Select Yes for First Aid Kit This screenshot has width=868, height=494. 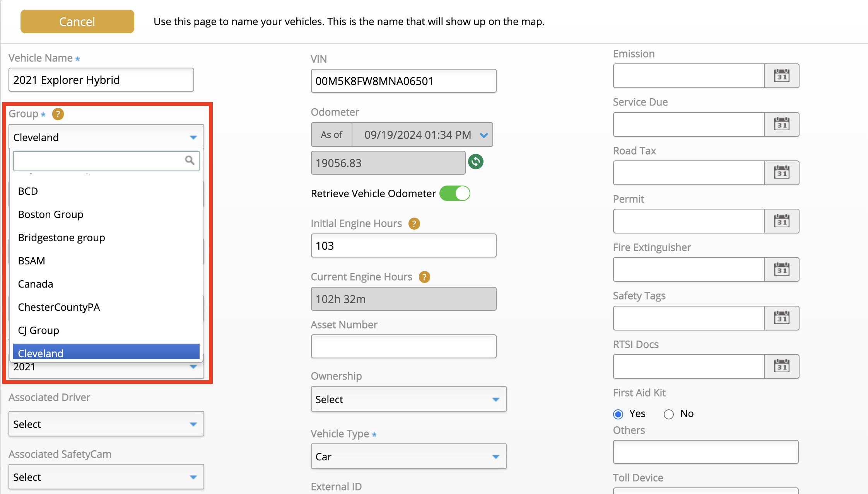pyautogui.click(x=618, y=414)
